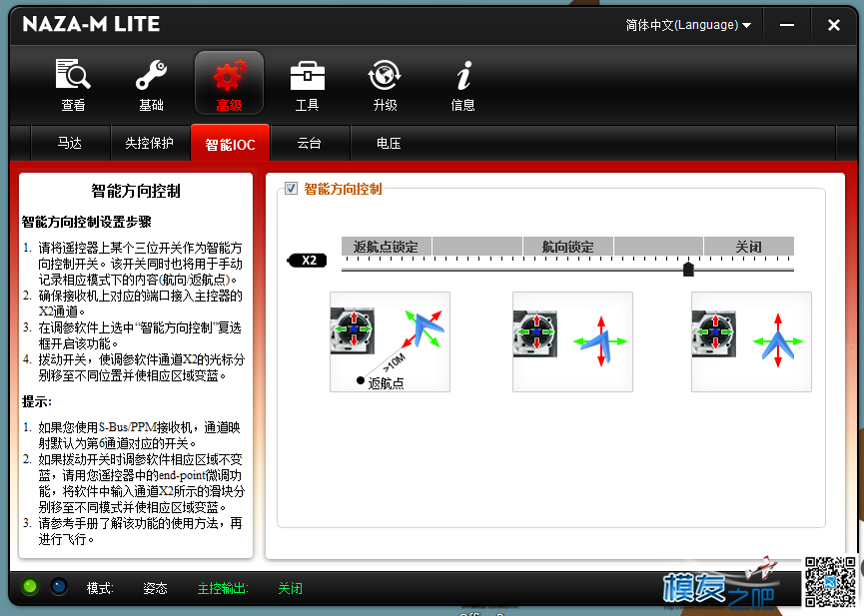Switch to the 马达 tab
This screenshot has height=616, width=864.
pyautogui.click(x=70, y=143)
